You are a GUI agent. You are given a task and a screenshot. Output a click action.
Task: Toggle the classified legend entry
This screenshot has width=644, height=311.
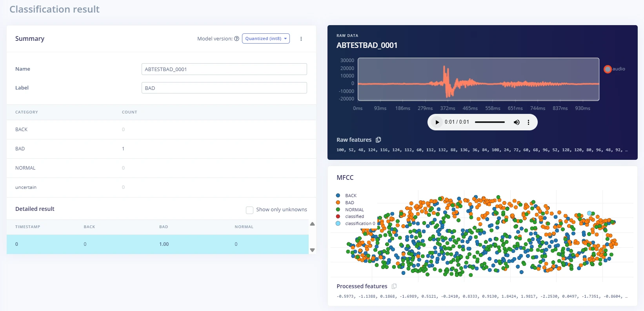350,216
